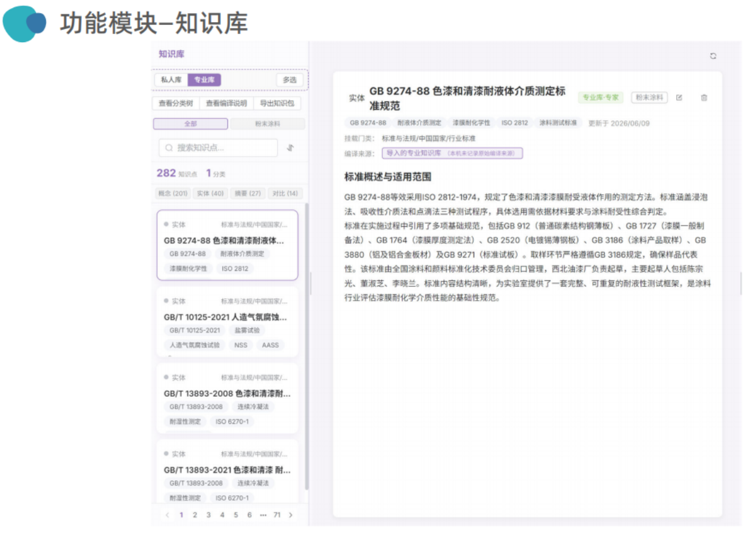
Task: Filter by 实体 (40) type
Action: tap(210, 193)
